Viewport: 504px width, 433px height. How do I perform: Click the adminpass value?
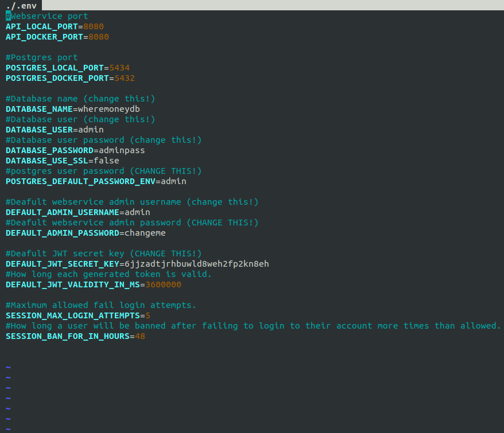coord(122,150)
